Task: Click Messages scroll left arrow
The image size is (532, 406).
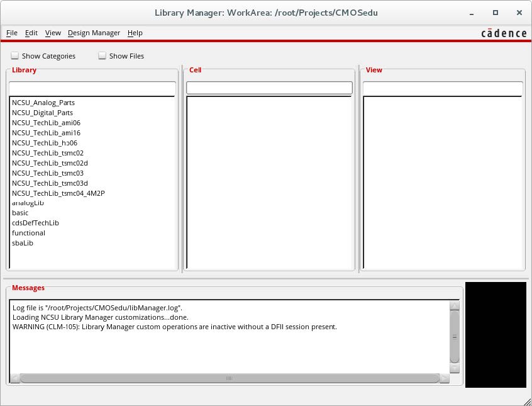Action: 14,378
